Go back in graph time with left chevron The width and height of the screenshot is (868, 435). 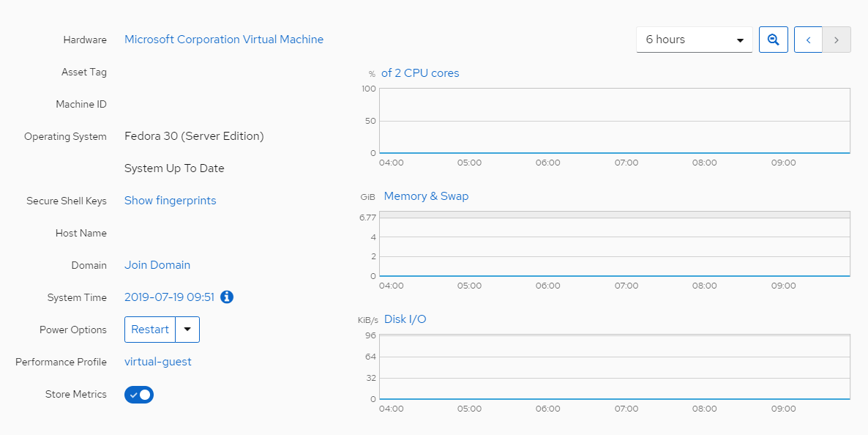[808, 39]
